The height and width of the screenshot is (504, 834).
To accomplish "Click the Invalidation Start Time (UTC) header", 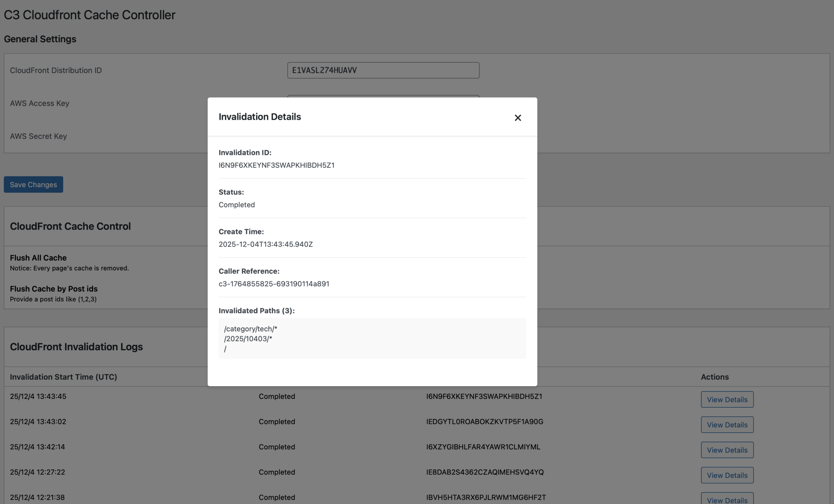I will coord(63,377).
